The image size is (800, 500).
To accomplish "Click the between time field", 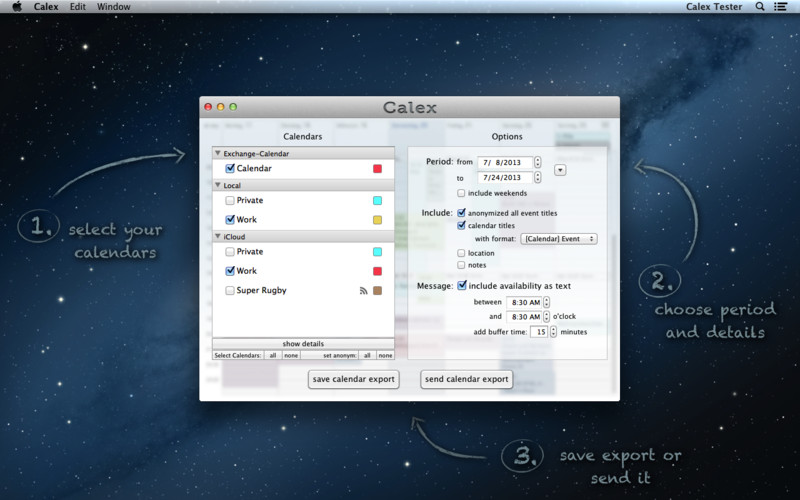I will [524, 302].
